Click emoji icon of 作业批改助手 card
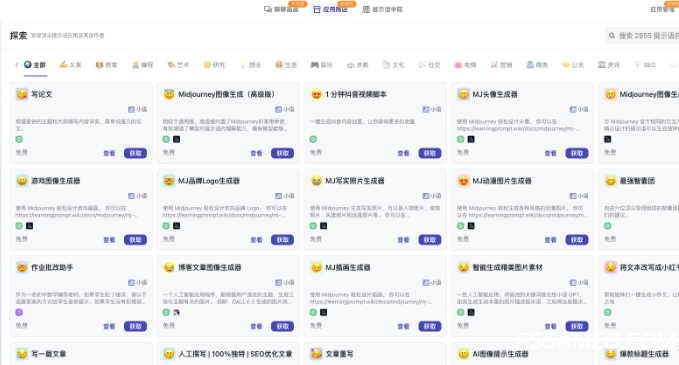Screen dimensions: 679x365 tap(22, 267)
